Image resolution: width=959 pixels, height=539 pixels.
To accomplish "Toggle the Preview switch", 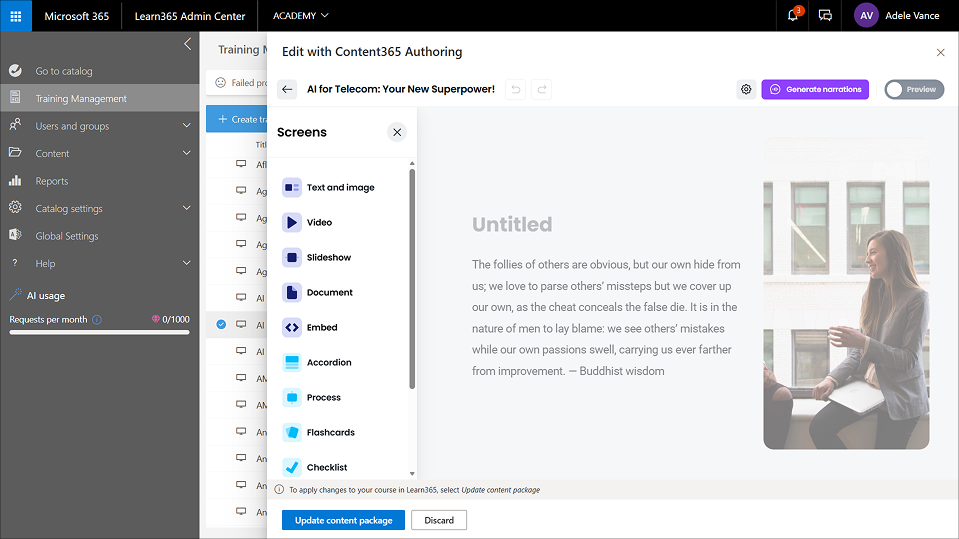I will (913, 89).
